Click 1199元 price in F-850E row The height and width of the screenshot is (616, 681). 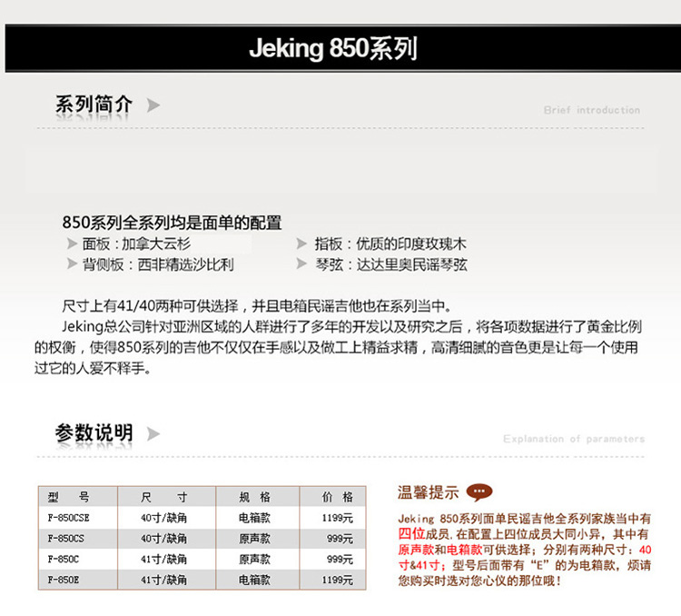click(x=338, y=580)
